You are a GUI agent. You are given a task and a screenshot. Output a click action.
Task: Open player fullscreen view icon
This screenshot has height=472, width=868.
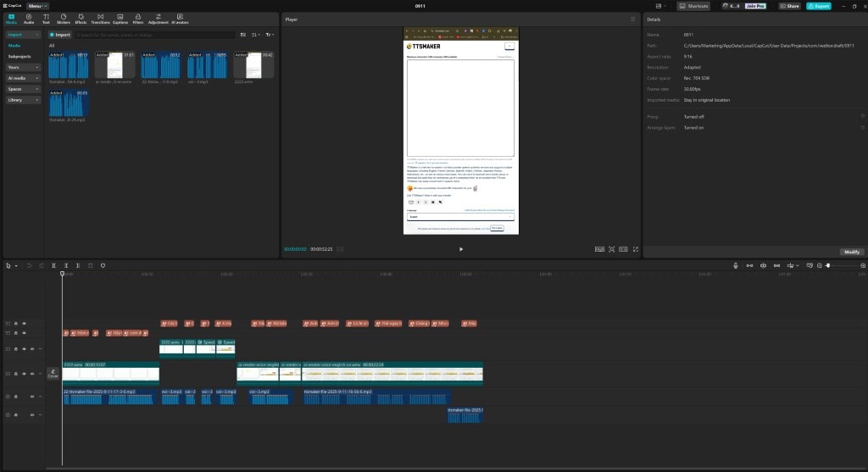(x=636, y=249)
